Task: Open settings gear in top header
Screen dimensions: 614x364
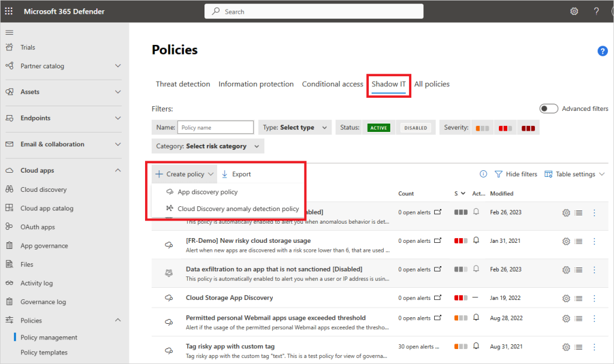Action: [574, 11]
